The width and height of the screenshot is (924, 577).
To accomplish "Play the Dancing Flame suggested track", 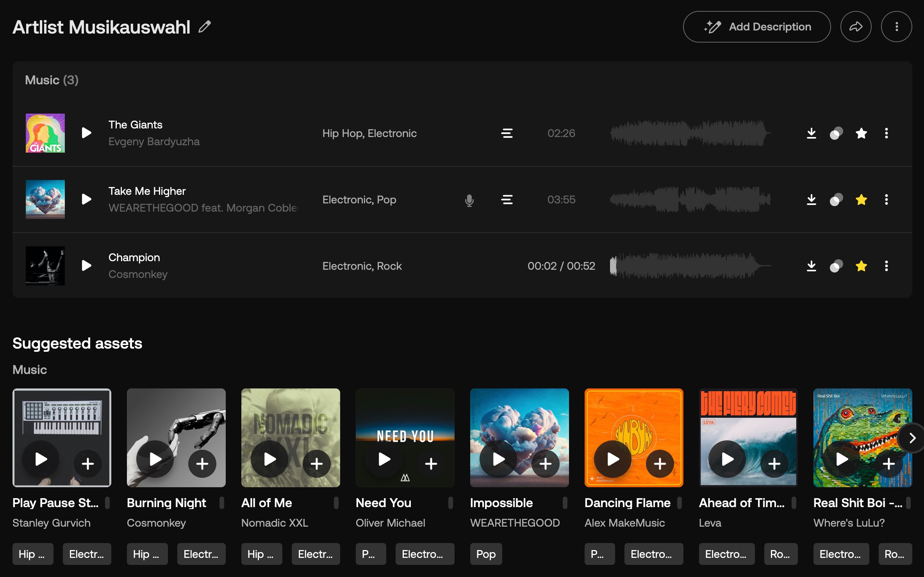I will (612, 459).
